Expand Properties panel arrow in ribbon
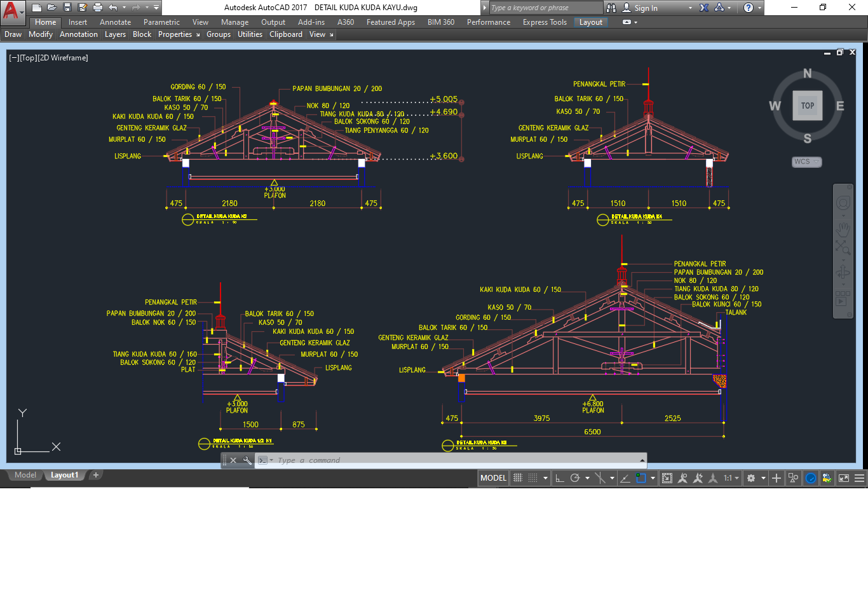 [x=198, y=35]
